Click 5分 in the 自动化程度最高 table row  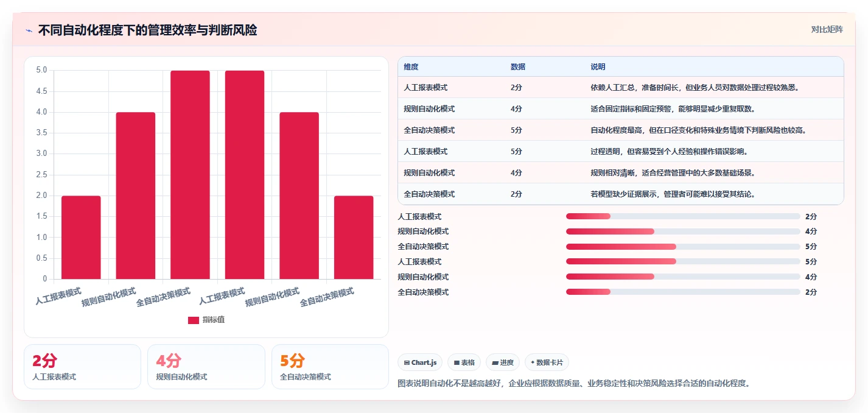coord(516,130)
